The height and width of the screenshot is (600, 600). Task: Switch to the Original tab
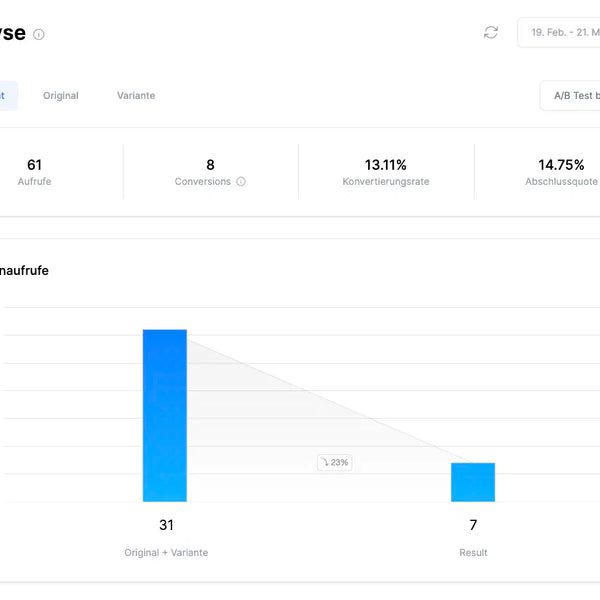60,96
